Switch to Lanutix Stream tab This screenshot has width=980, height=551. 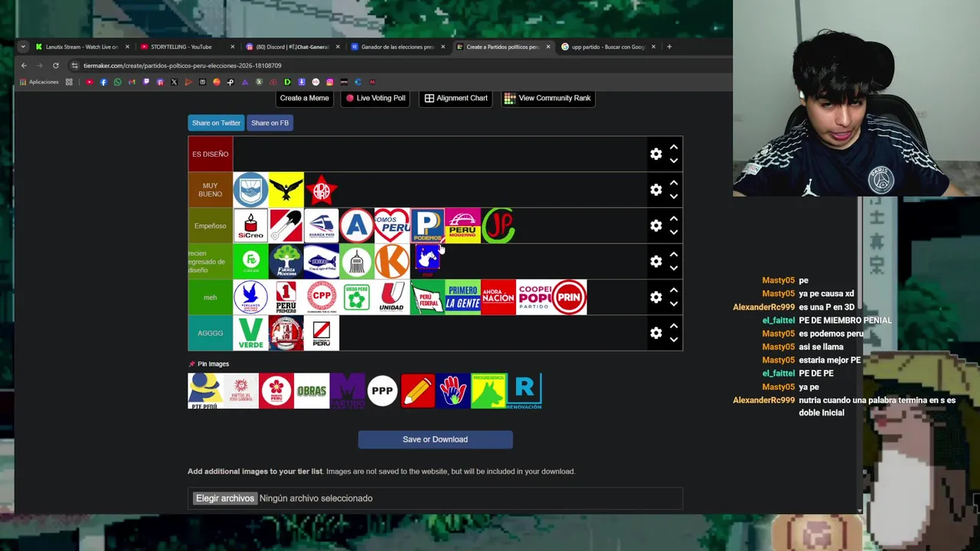[x=81, y=47]
